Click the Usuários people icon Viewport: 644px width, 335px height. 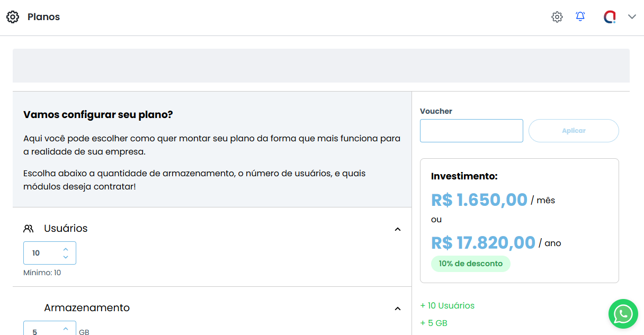pos(29,229)
